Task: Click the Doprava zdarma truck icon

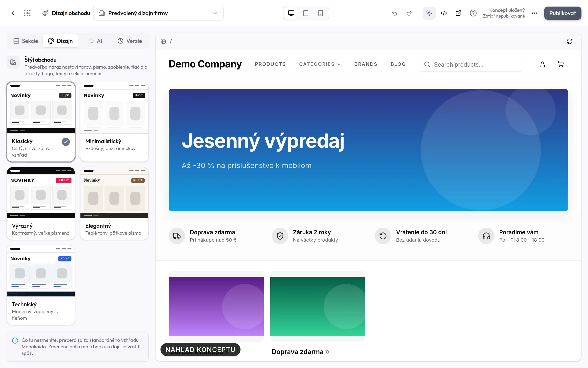Action: pyautogui.click(x=177, y=236)
